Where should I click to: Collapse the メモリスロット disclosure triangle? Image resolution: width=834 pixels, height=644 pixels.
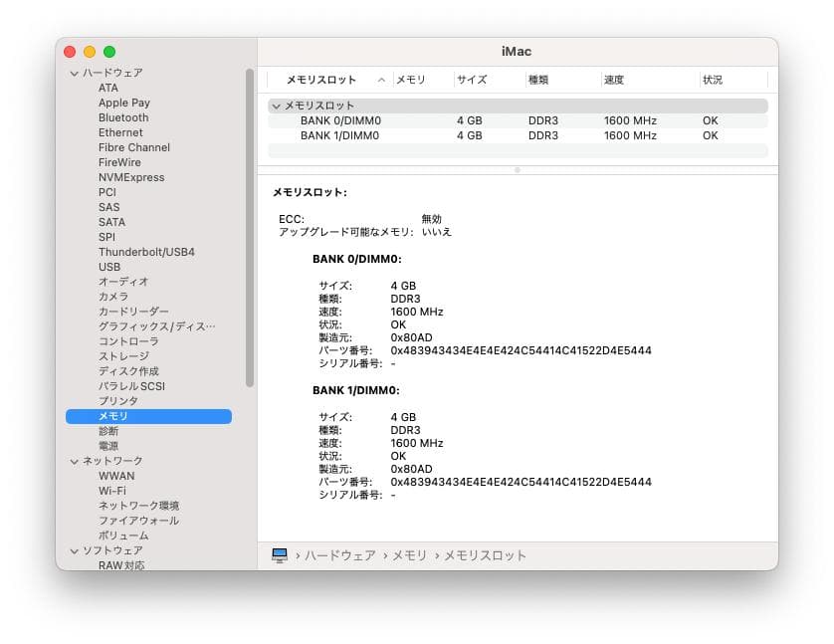coord(276,106)
